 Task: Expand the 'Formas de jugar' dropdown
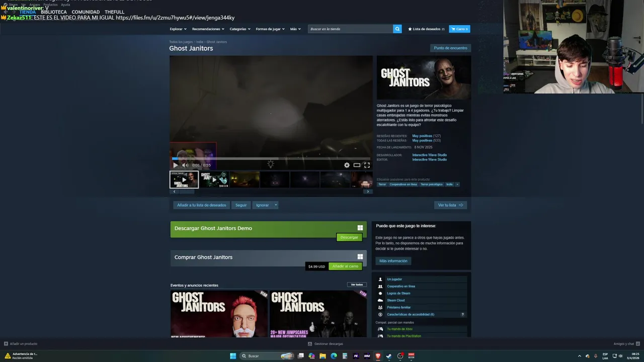tap(270, 29)
